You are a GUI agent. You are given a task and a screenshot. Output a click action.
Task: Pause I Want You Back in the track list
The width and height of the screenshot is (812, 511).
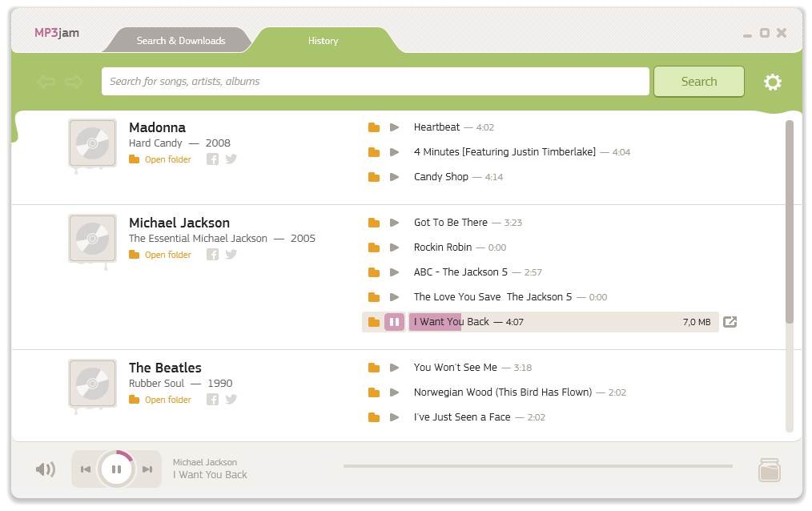394,322
